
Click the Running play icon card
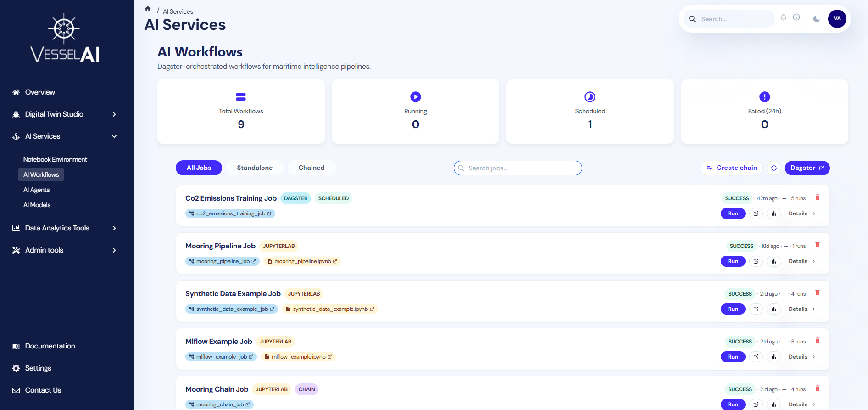coord(416,97)
